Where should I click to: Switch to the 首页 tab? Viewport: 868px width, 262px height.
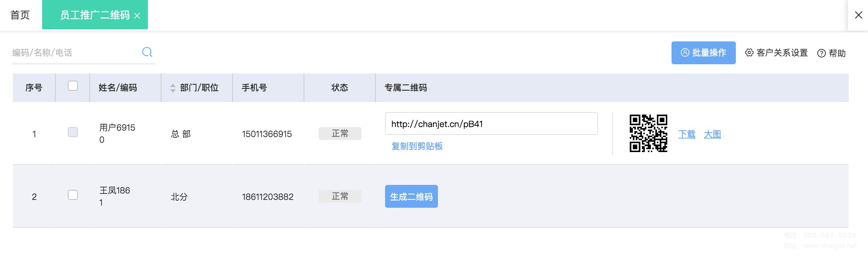click(20, 15)
